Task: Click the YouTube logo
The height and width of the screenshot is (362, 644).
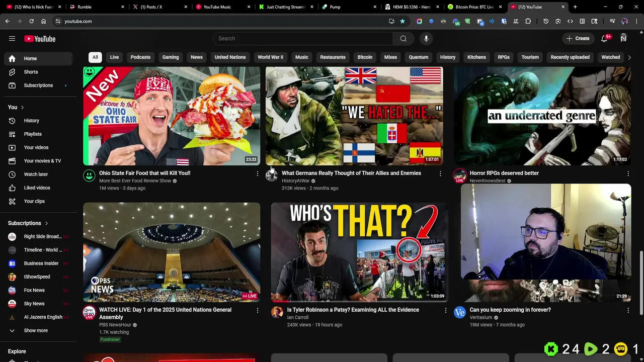Action: 40,39
